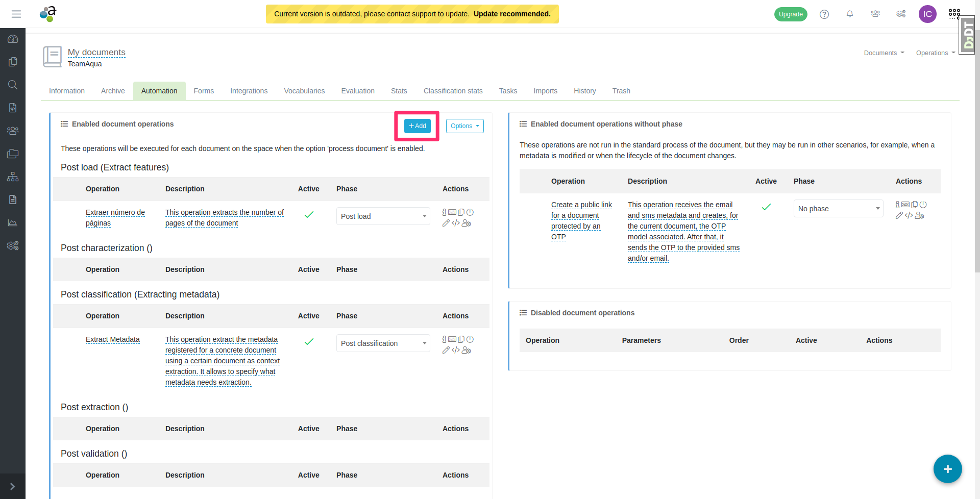Click pencil edit icon for Extraer número de páginas

(x=446, y=223)
